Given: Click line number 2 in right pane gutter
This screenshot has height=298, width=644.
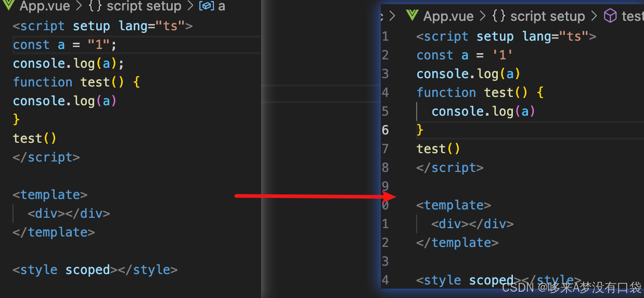Looking at the screenshot, I should [x=385, y=55].
